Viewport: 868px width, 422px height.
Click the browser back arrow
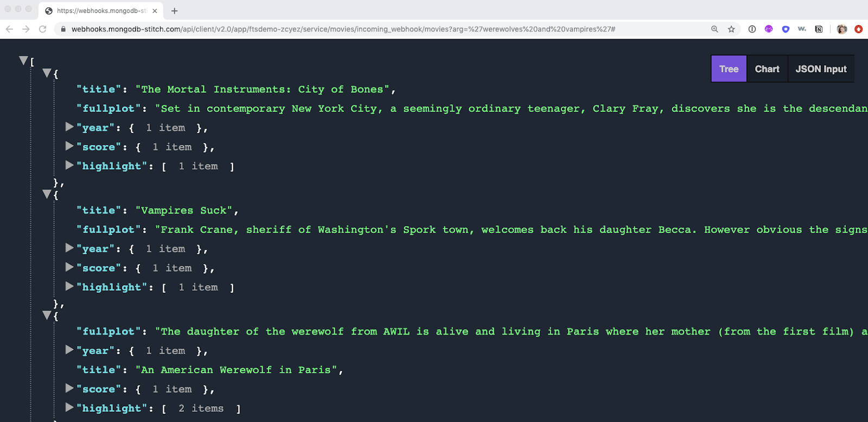[9, 29]
